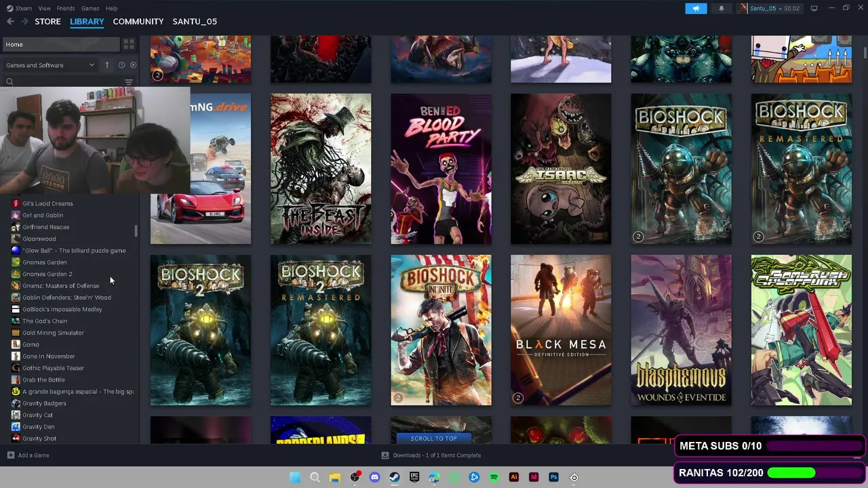Select BioShock Infinite cover
This screenshot has width=868, height=488.
pyautogui.click(x=441, y=330)
